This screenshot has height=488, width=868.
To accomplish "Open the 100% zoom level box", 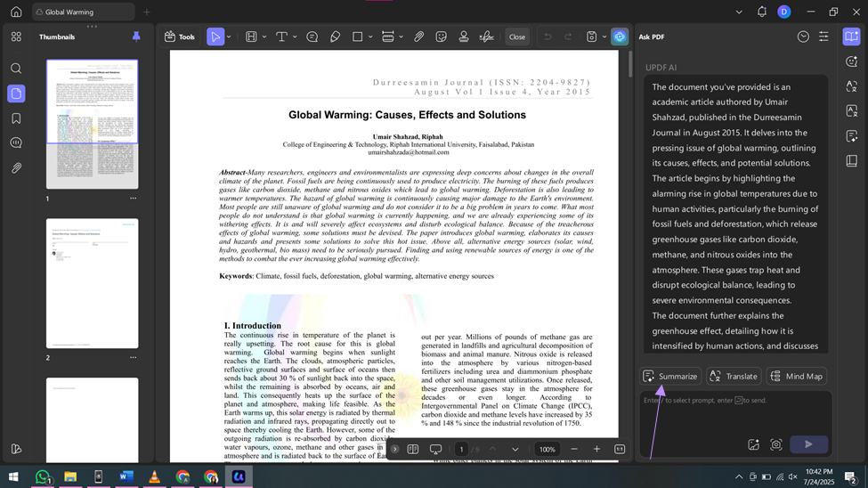I will click(547, 449).
